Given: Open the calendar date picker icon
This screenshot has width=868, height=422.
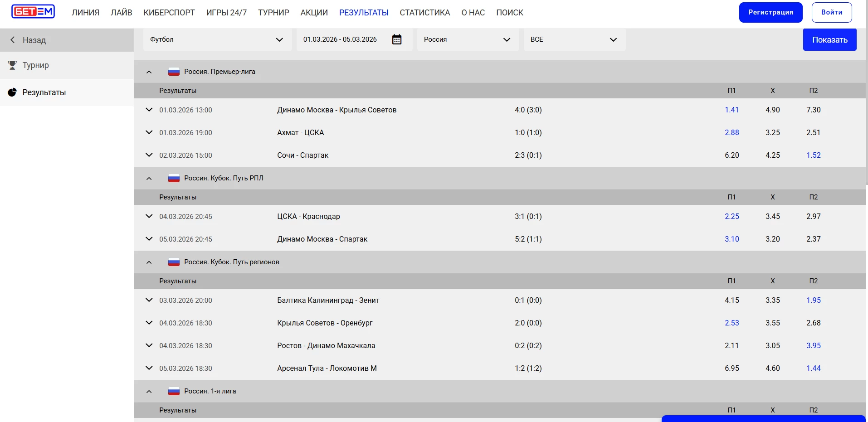Looking at the screenshot, I should (x=396, y=39).
